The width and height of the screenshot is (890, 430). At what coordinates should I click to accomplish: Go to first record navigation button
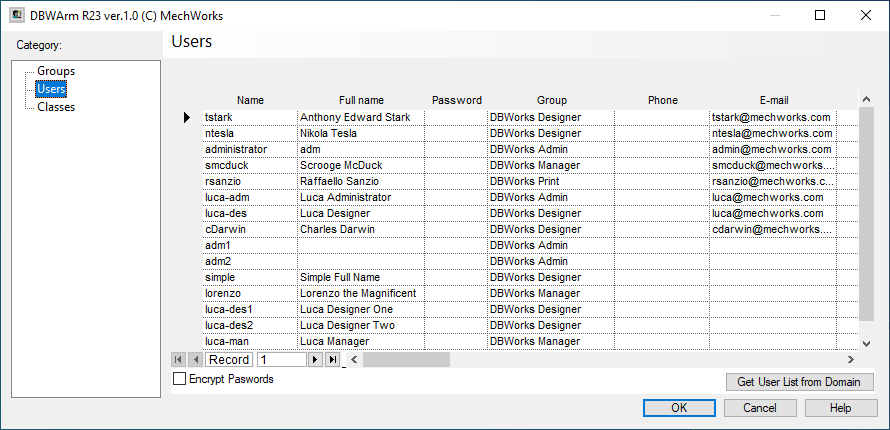(x=178, y=360)
